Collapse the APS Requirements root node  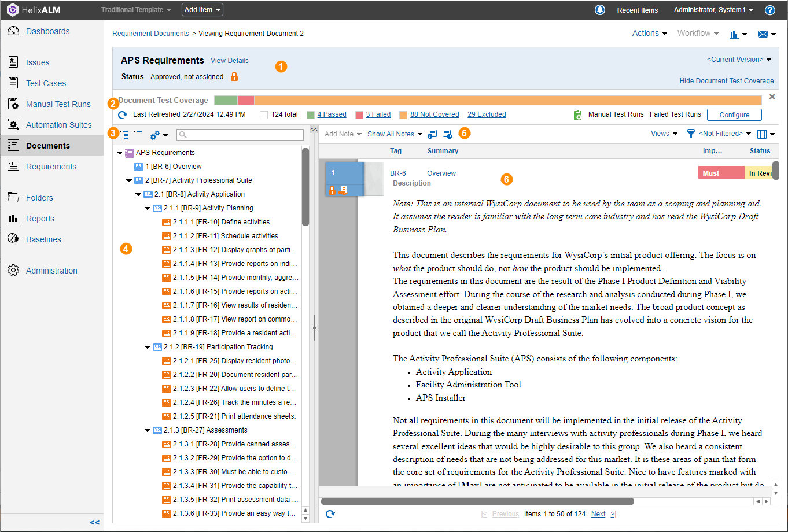120,153
